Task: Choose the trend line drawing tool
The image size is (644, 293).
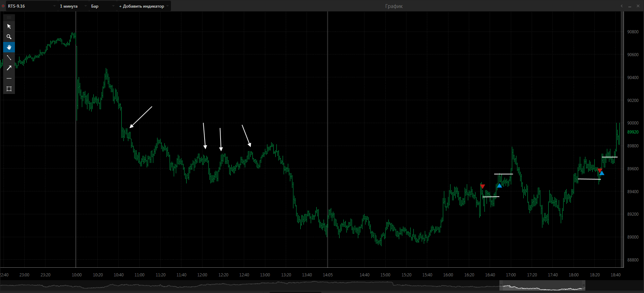Action: [9, 58]
